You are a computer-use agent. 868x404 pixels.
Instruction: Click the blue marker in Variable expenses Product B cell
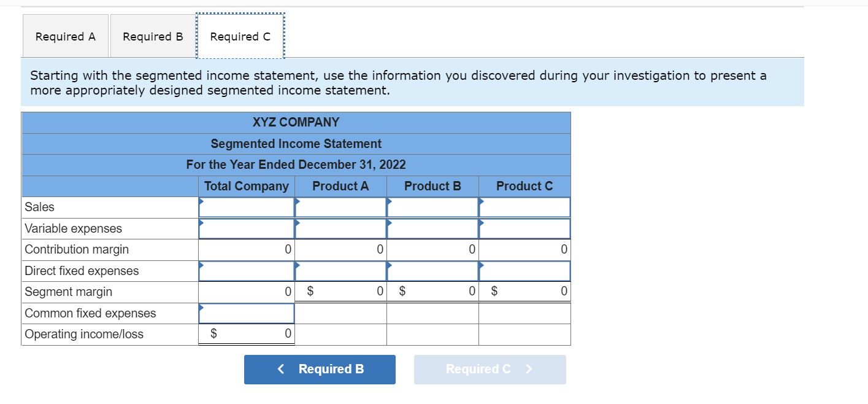point(389,223)
